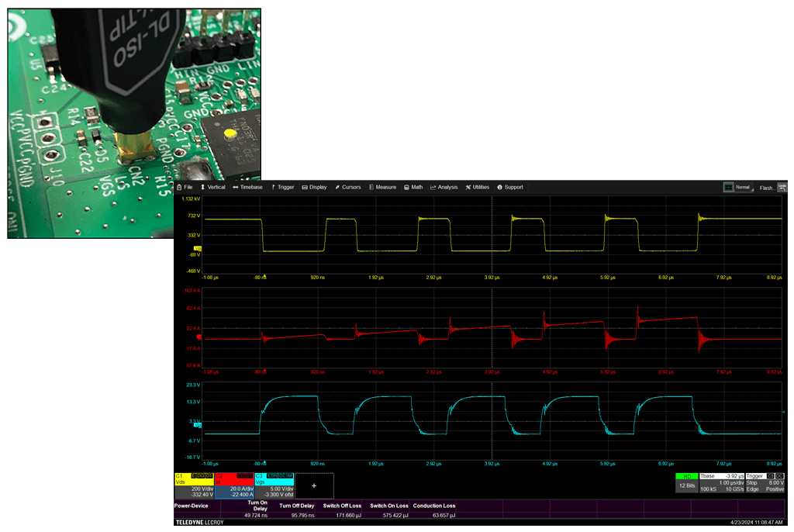Add a new trace with the plus box
This screenshot has height=532, width=794.
(x=314, y=485)
